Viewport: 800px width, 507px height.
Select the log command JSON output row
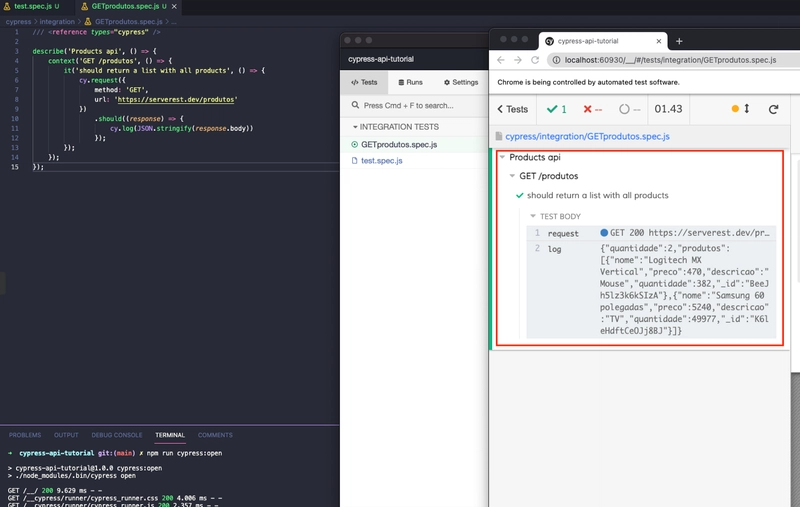[x=651, y=289]
